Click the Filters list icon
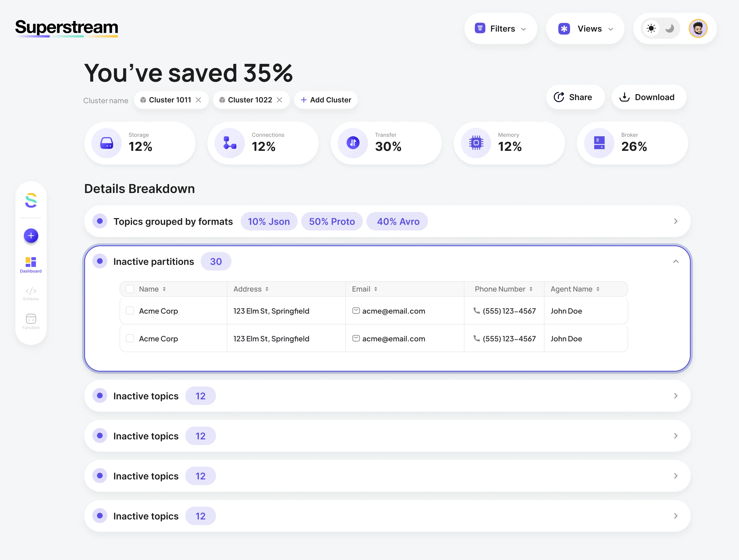The image size is (739, 560). pyautogui.click(x=480, y=28)
